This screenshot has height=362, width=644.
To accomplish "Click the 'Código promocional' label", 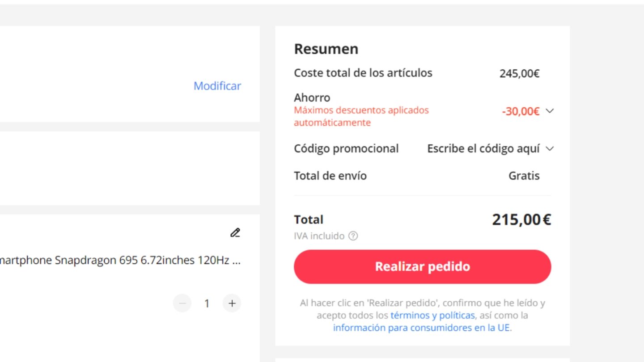I will (346, 148).
